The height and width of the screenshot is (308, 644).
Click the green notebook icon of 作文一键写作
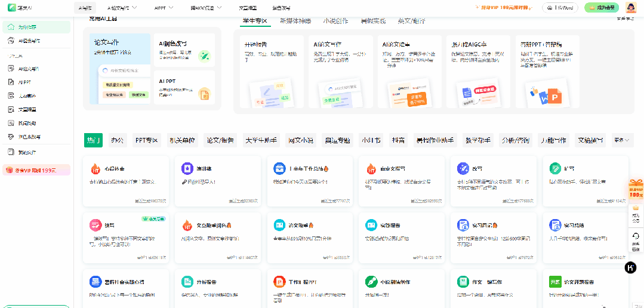click(x=463, y=282)
